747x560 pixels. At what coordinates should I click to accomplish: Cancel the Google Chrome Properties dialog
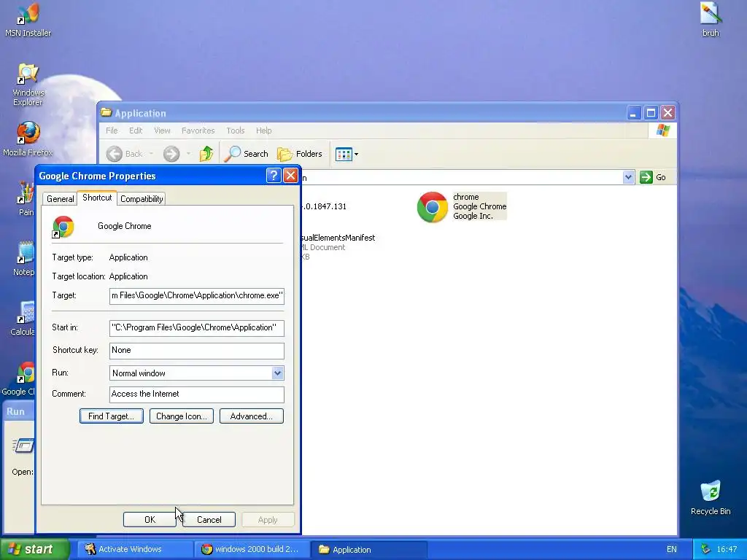[209, 519]
